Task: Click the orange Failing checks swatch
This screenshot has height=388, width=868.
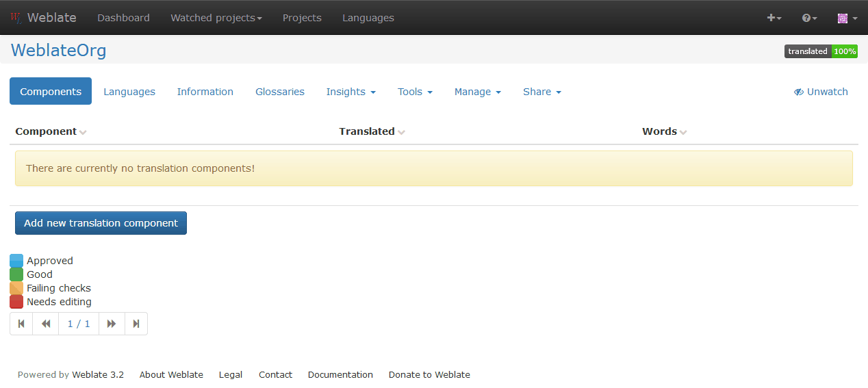Action: (16, 288)
